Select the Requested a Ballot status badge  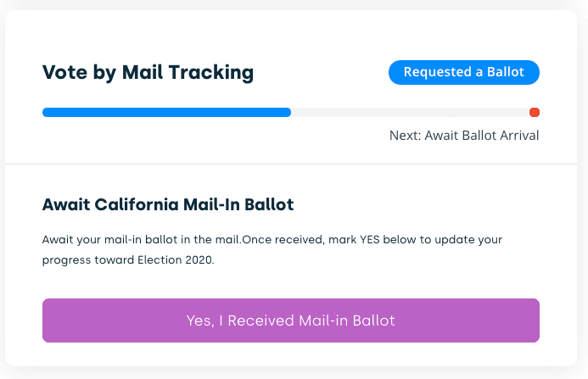coord(464,73)
